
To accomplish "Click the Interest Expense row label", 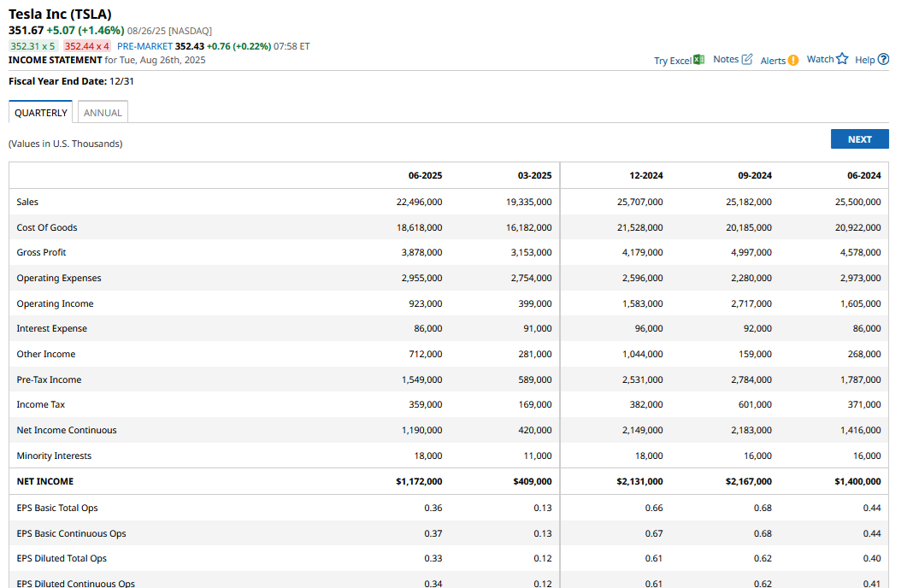I will pos(51,328).
